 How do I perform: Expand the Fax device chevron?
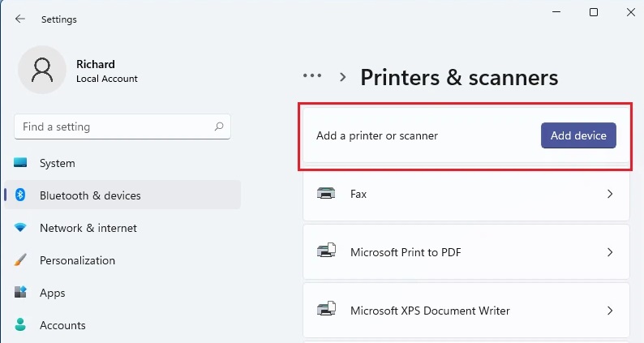click(610, 195)
